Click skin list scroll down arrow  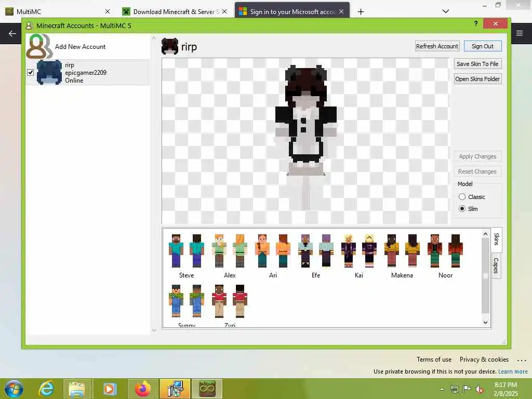pos(485,322)
